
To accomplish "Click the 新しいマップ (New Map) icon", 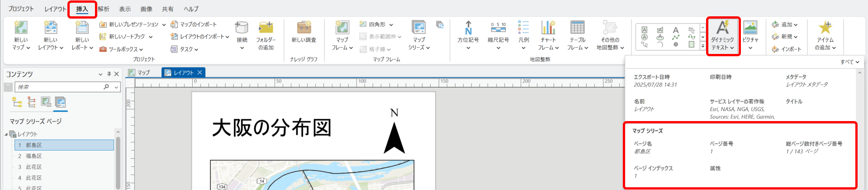I will (x=21, y=28).
